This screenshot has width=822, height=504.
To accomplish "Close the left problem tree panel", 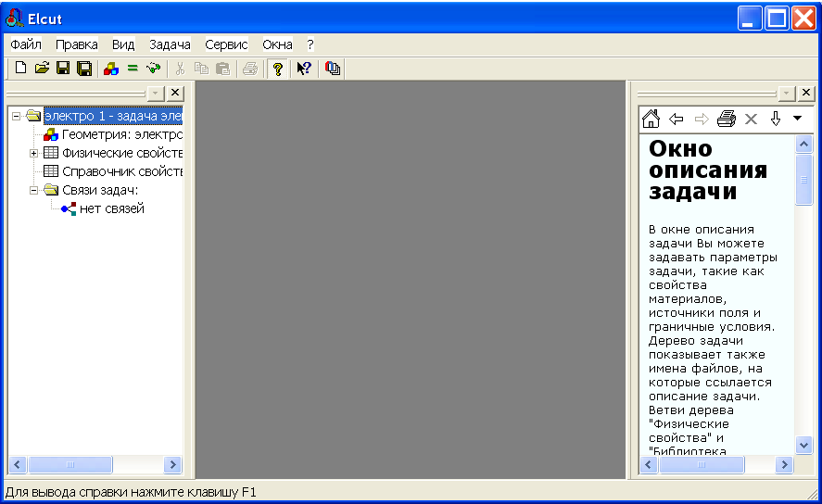I will (175, 93).
